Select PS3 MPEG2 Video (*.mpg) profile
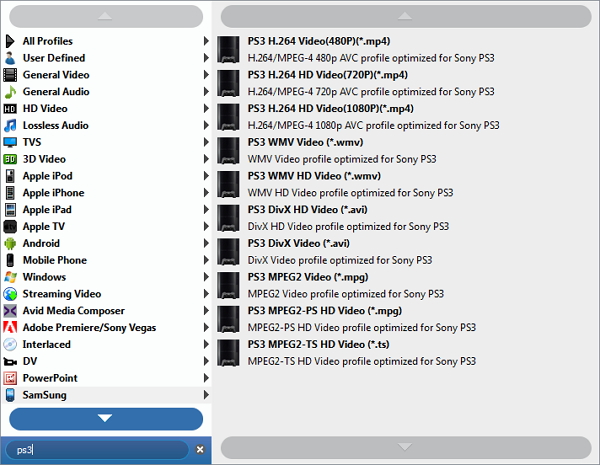The width and height of the screenshot is (600, 465). [x=406, y=285]
